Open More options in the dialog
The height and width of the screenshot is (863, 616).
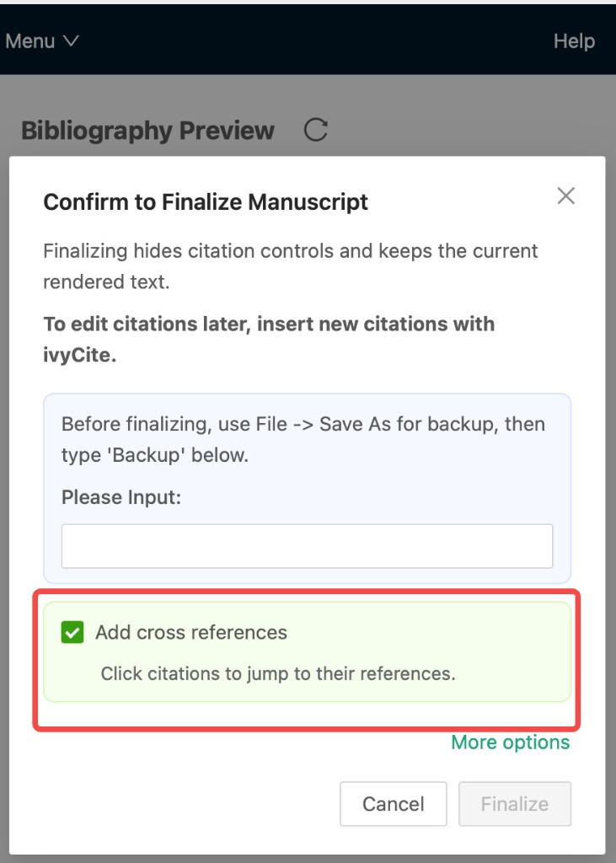(510, 742)
